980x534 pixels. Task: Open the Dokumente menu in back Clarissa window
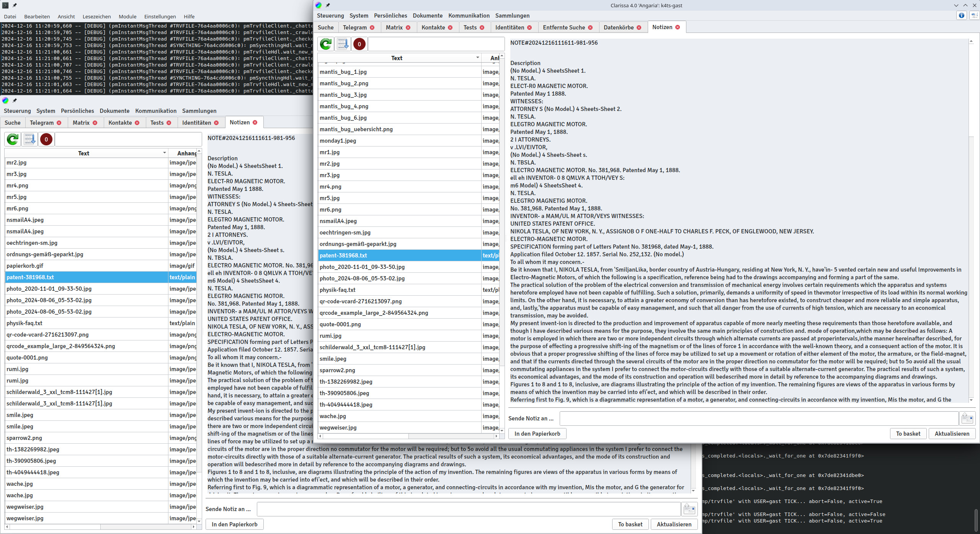tap(114, 111)
